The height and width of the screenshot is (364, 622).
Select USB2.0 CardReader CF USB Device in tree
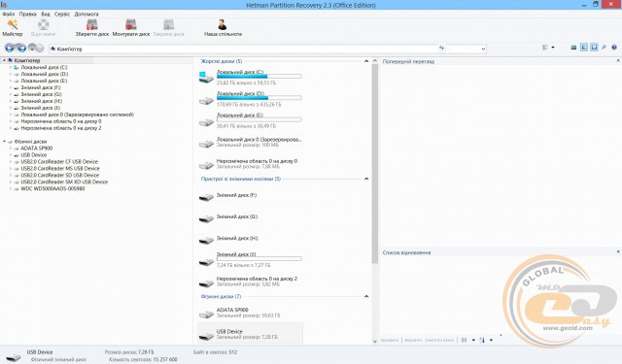coord(59,161)
